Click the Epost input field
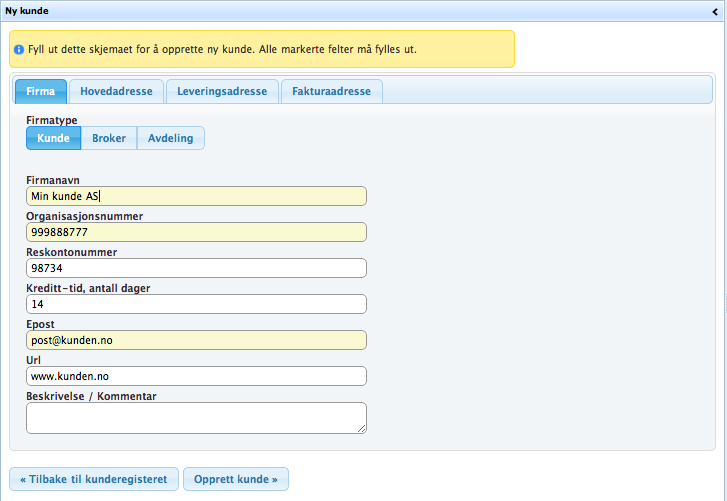The image size is (727, 501). click(196, 340)
